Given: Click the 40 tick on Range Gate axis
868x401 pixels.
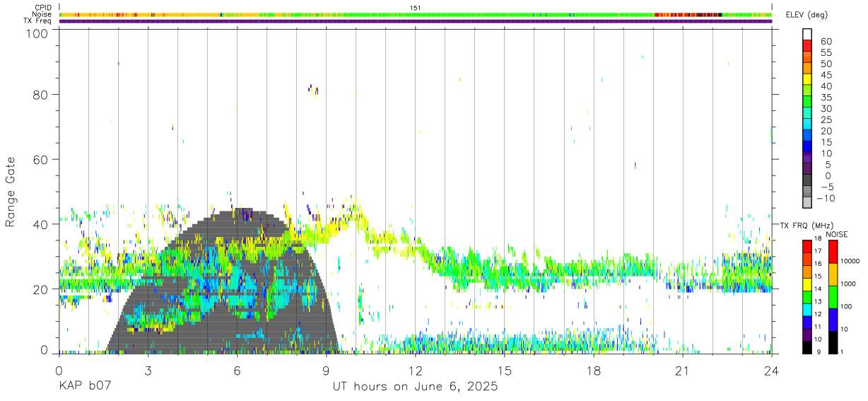Looking at the screenshot, I should (40, 224).
